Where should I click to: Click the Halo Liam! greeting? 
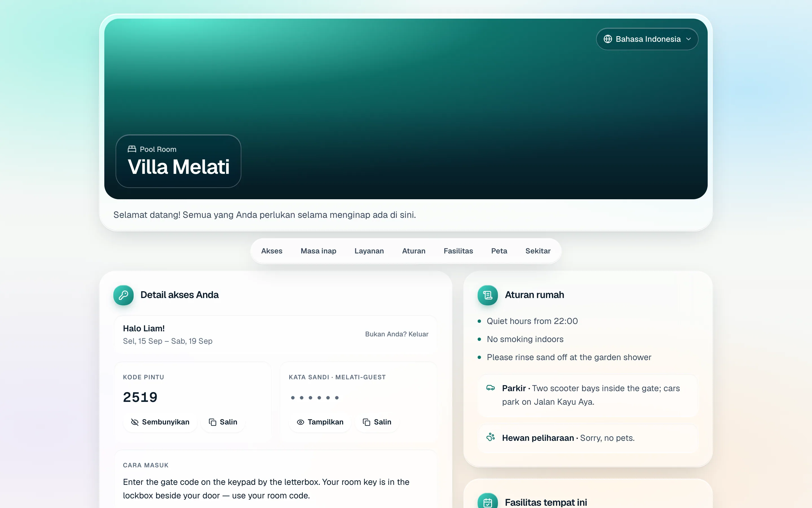[144, 328]
